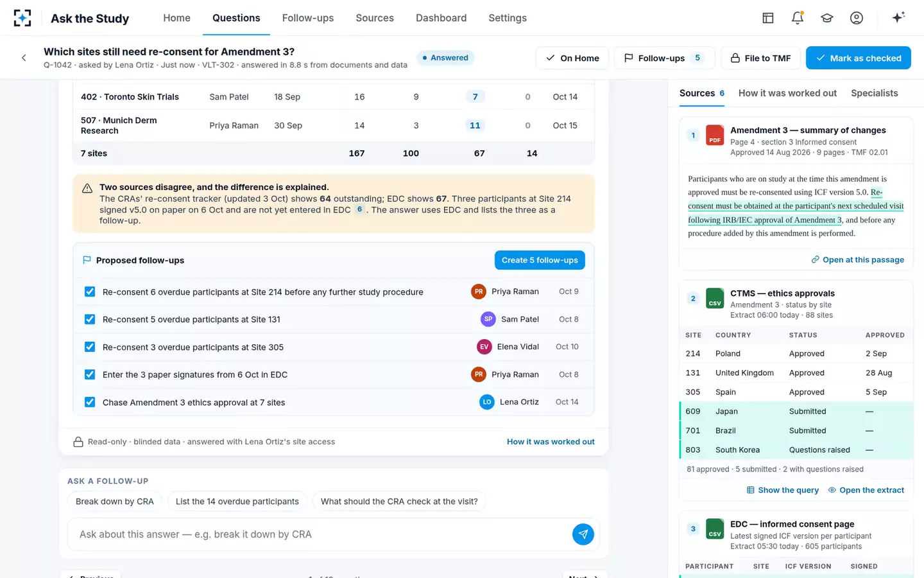Click Lena Ortiz's LO avatar

[487, 402]
